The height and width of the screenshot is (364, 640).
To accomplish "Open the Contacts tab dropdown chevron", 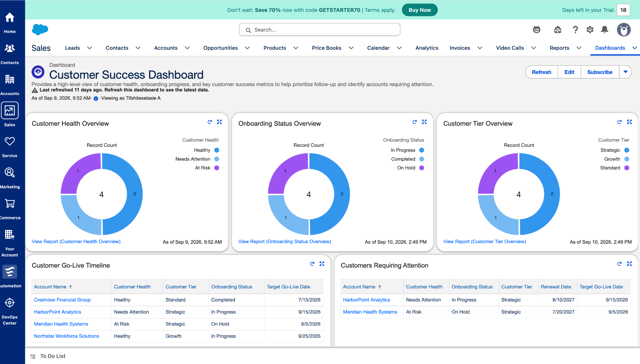I will pyautogui.click(x=138, y=48).
